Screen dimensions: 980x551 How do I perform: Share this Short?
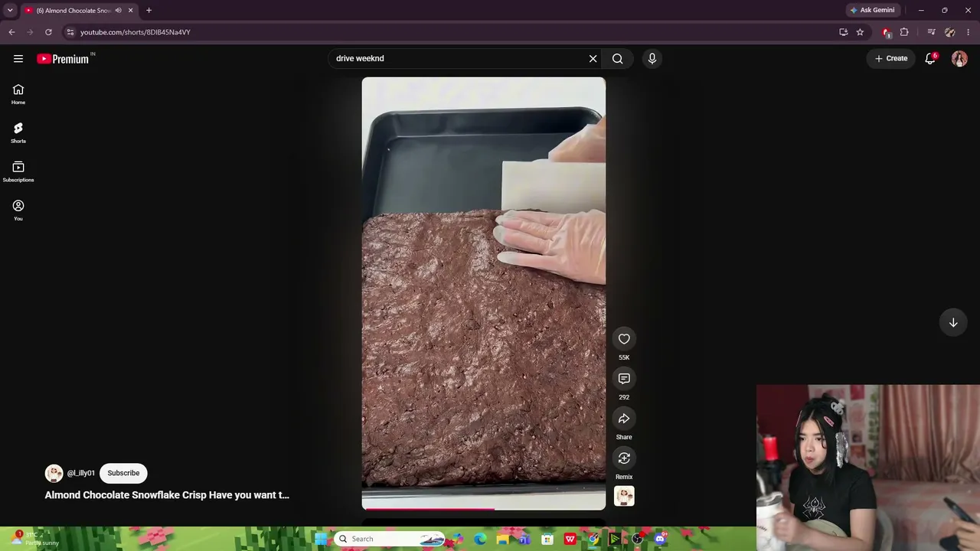click(x=624, y=419)
